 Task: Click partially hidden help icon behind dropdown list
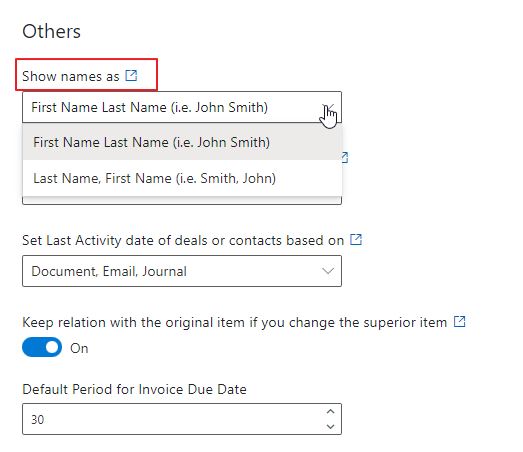345,157
